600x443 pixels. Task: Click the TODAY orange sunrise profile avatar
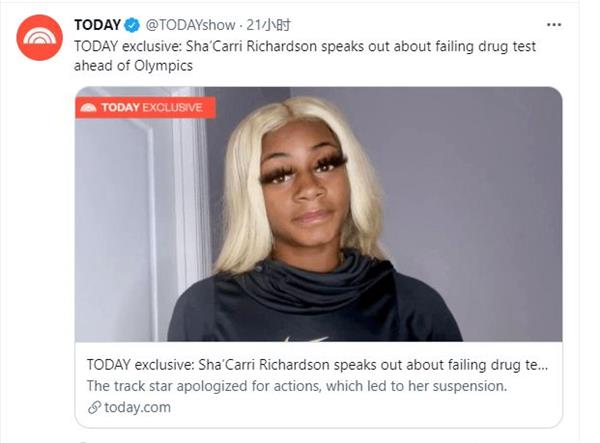[39, 37]
